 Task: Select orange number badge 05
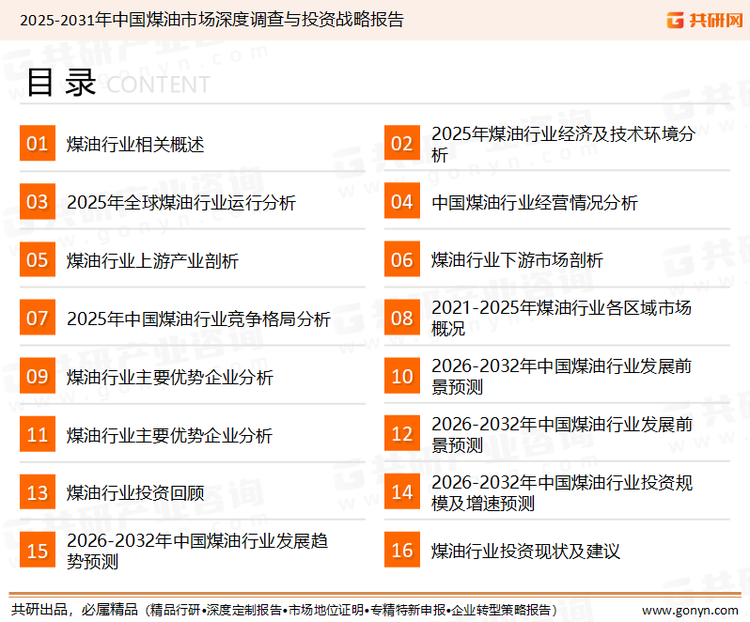37,260
